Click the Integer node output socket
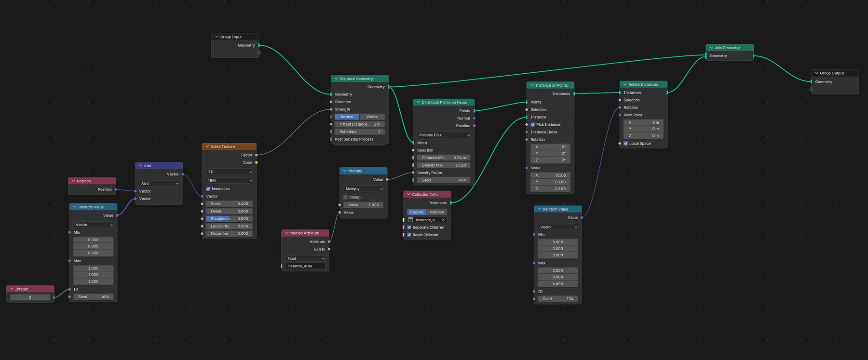 pyautogui.click(x=54, y=297)
